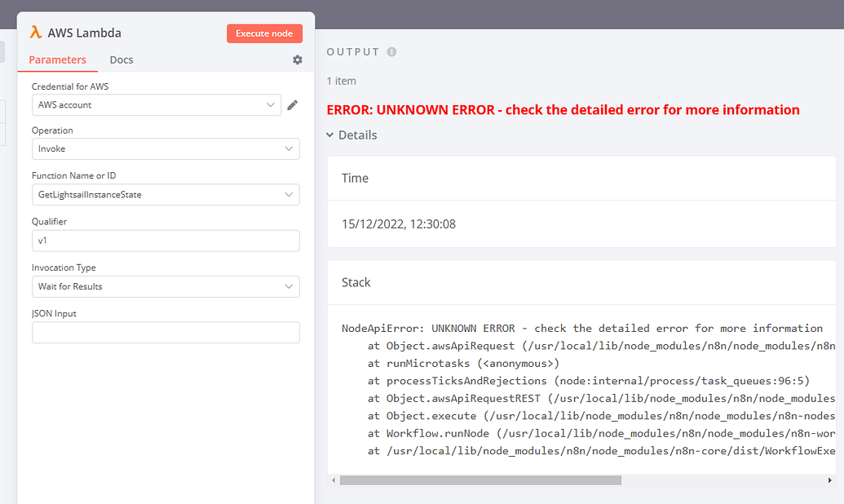
Task: Click the Output info icon
Action: [392, 51]
